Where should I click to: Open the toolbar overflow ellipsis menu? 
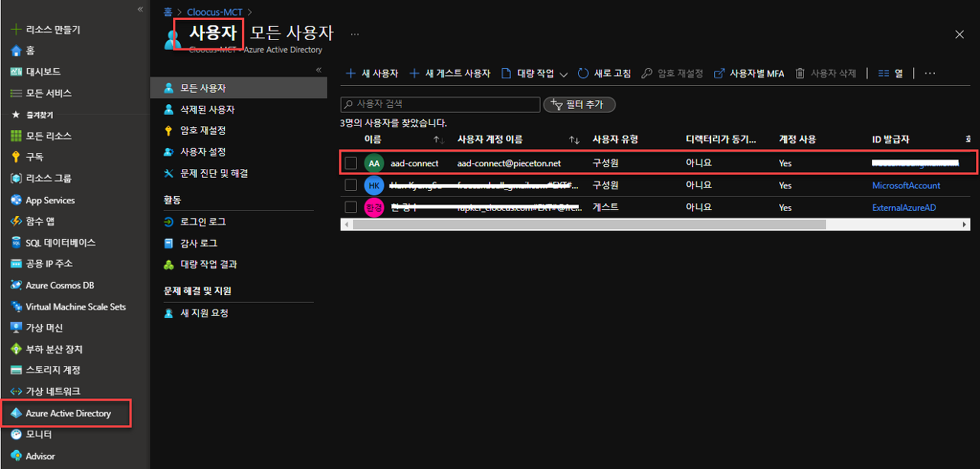point(930,74)
